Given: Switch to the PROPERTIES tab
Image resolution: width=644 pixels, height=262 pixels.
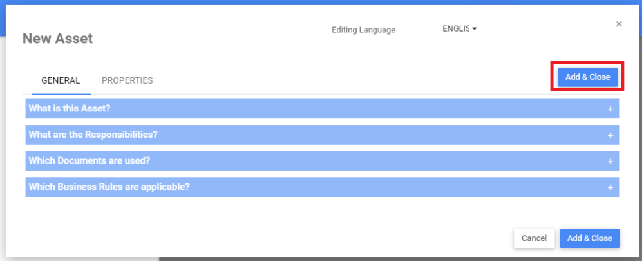Looking at the screenshot, I should [128, 81].
